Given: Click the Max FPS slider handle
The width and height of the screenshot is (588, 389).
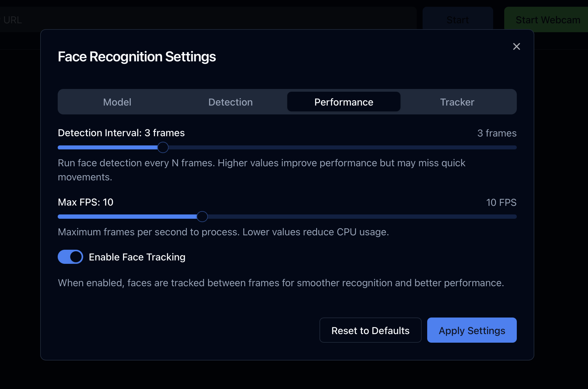Looking at the screenshot, I should (202, 217).
